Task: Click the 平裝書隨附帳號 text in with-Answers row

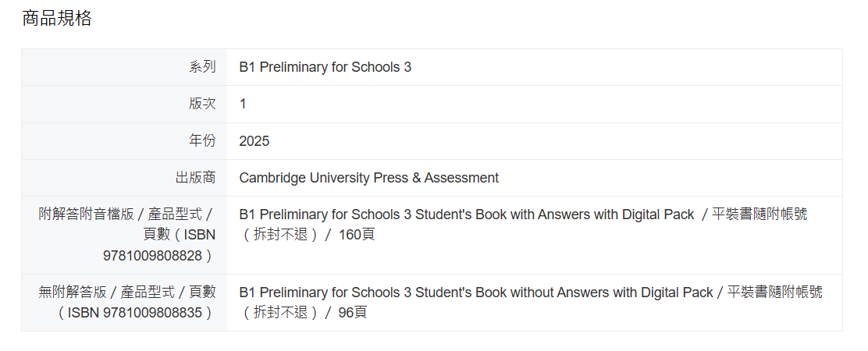Action: (x=759, y=214)
